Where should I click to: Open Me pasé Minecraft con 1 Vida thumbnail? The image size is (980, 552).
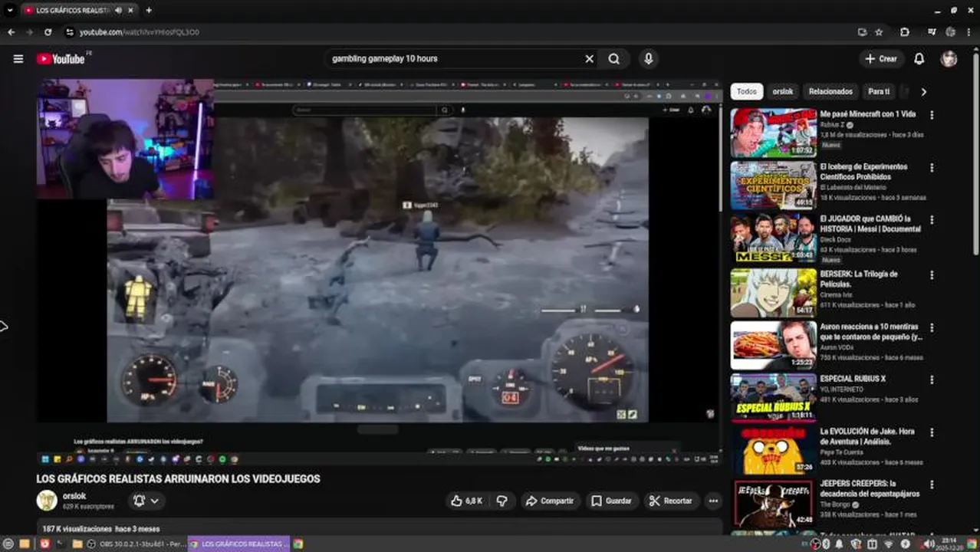coord(773,133)
